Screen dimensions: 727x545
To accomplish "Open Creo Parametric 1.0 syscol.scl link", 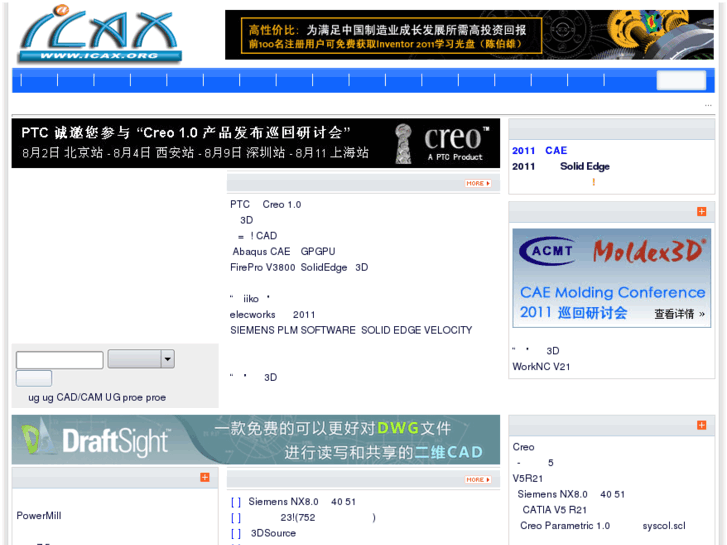I will [603, 526].
